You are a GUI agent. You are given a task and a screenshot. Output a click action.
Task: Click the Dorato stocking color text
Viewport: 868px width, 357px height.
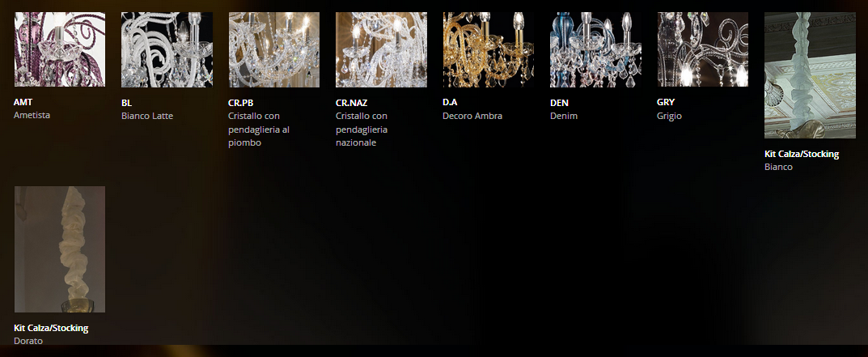coord(28,341)
